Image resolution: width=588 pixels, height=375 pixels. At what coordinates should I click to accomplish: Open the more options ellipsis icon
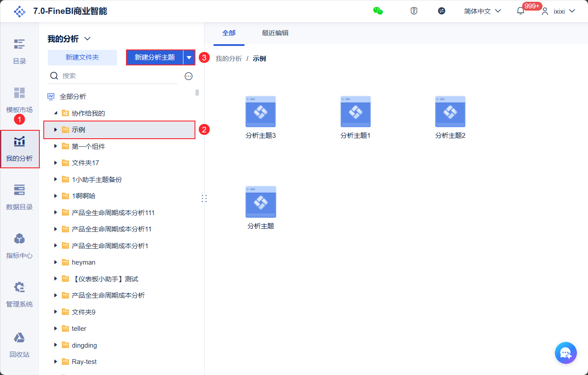[189, 76]
